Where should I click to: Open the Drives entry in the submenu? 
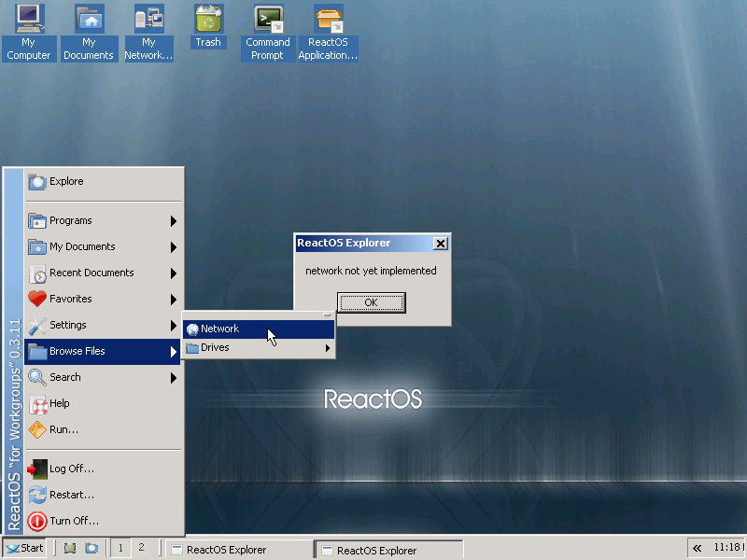coord(259,348)
